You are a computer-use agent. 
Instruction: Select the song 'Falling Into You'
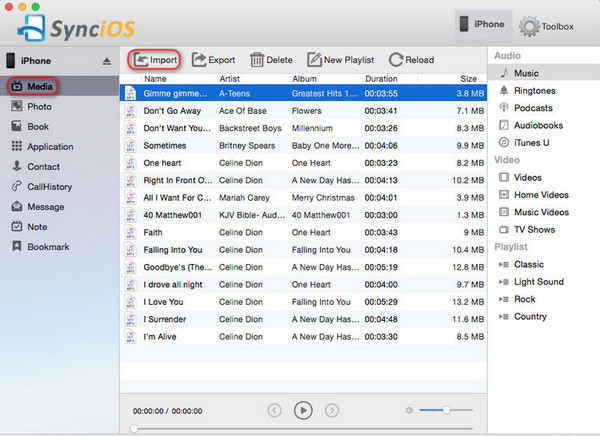[x=303, y=250]
